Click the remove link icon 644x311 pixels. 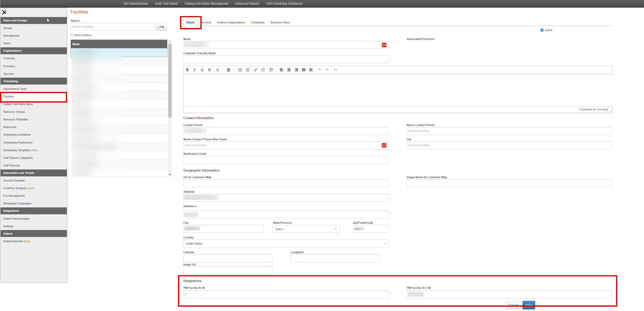coord(263,70)
